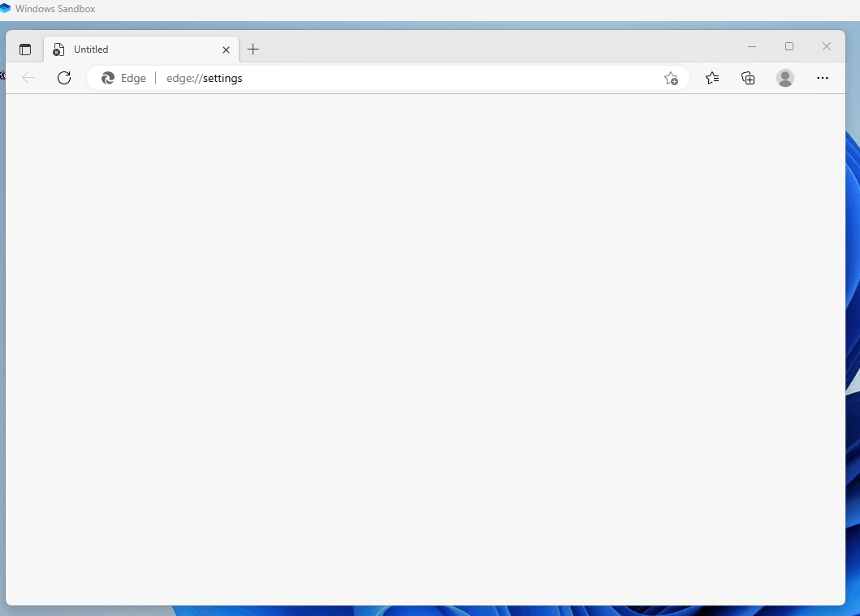
Task: Select the Untitled tab
Action: (141, 50)
